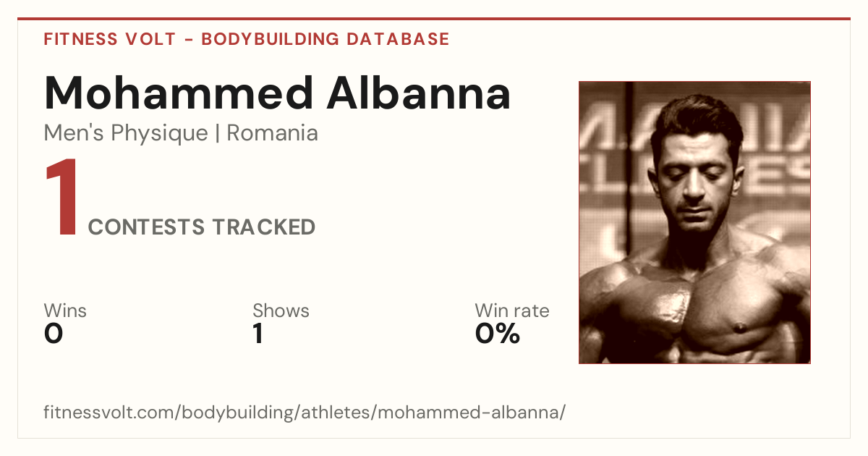The image size is (868, 456).
Task: Click the mohammed-albanna slug in the URL
Action: (468, 413)
